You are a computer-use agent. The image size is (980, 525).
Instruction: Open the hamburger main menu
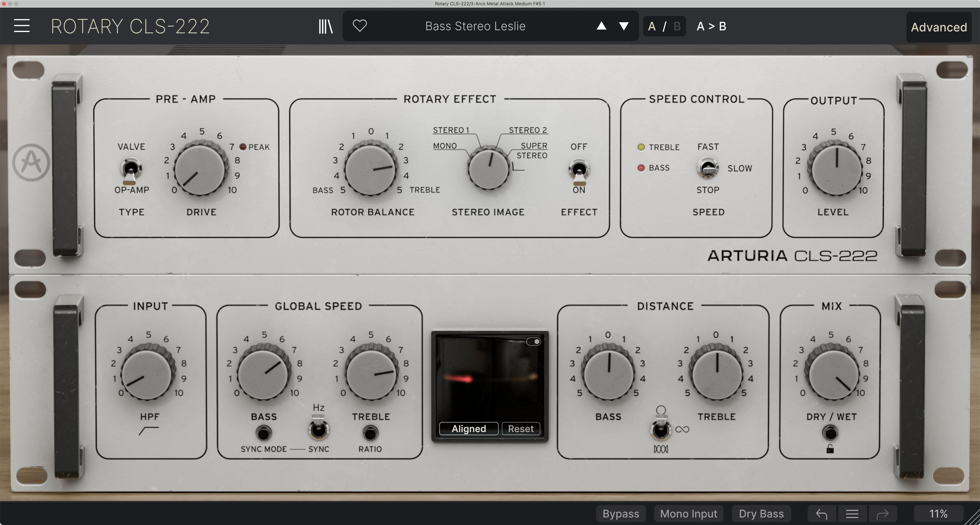click(22, 25)
